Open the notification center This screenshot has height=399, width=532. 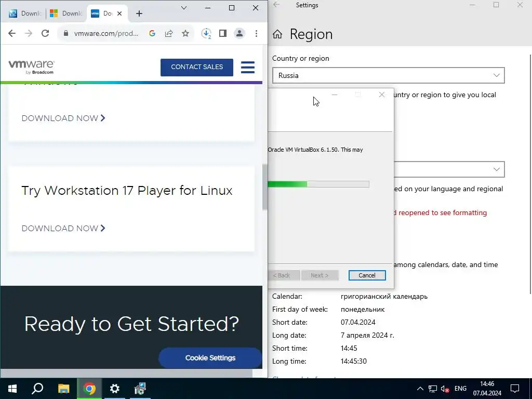515,389
